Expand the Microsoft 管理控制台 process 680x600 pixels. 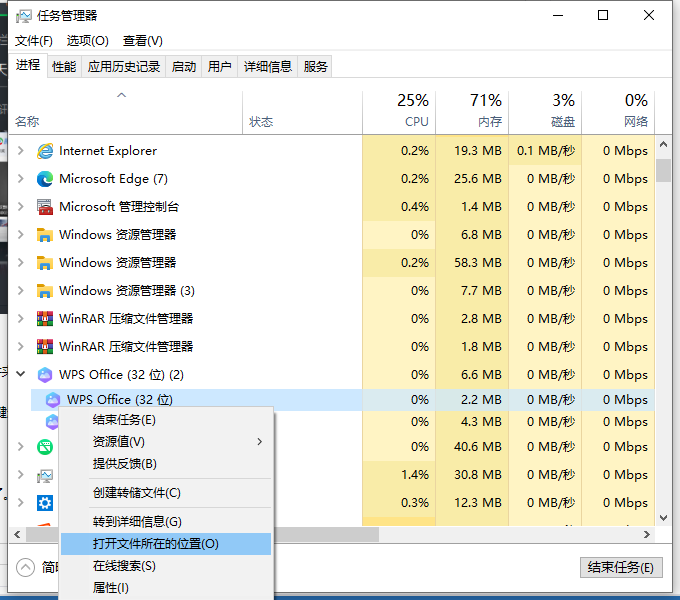(x=20, y=207)
